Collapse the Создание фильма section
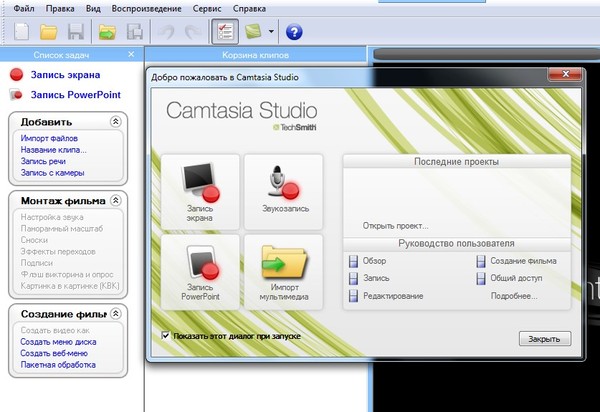Screen dimensions: 600x412 [x=116, y=314]
